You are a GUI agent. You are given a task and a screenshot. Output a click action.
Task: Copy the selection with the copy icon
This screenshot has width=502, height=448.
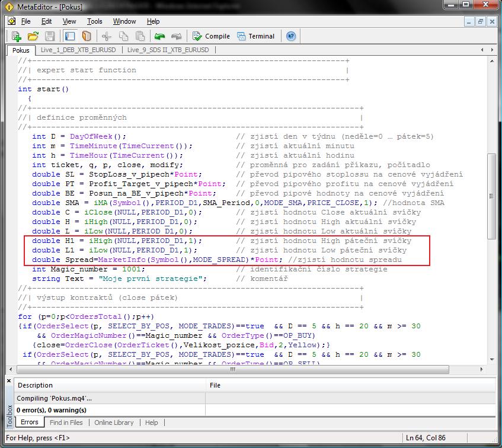[x=123, y=36]
